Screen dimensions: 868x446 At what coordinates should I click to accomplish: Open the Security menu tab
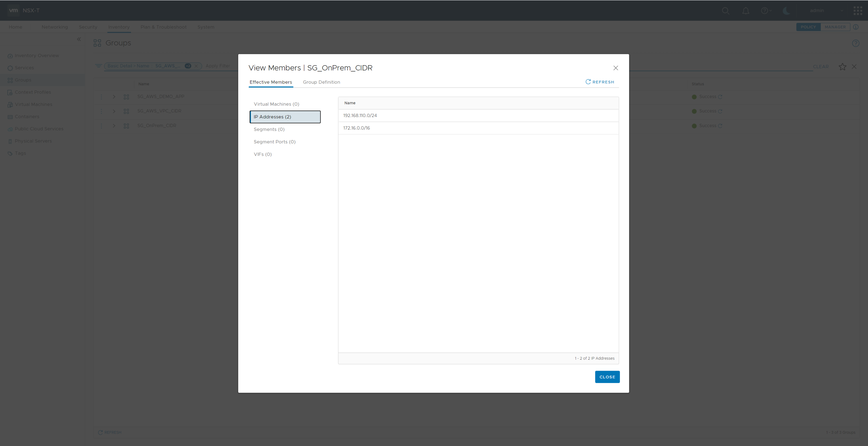(x=88, y=27)
